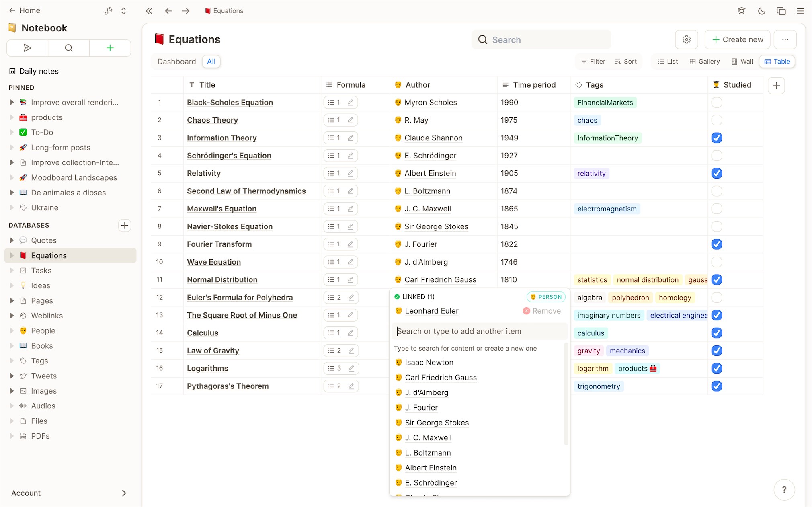812x507 pixels.
Task: Toggle the Studied checkbox for Black-Scholes Equation
Action: point(717,102)
